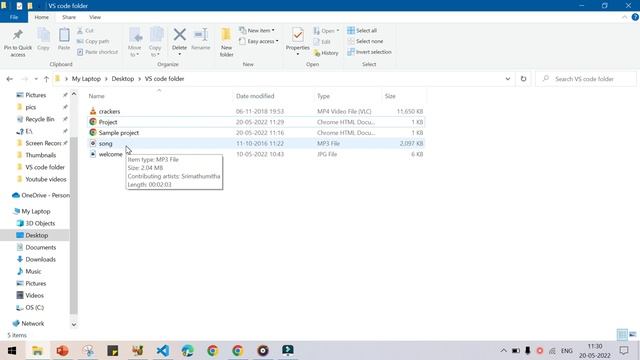640x360 pixels.
Task: Open OneDrive - Personal in sidebar
Action: point(41,195)
